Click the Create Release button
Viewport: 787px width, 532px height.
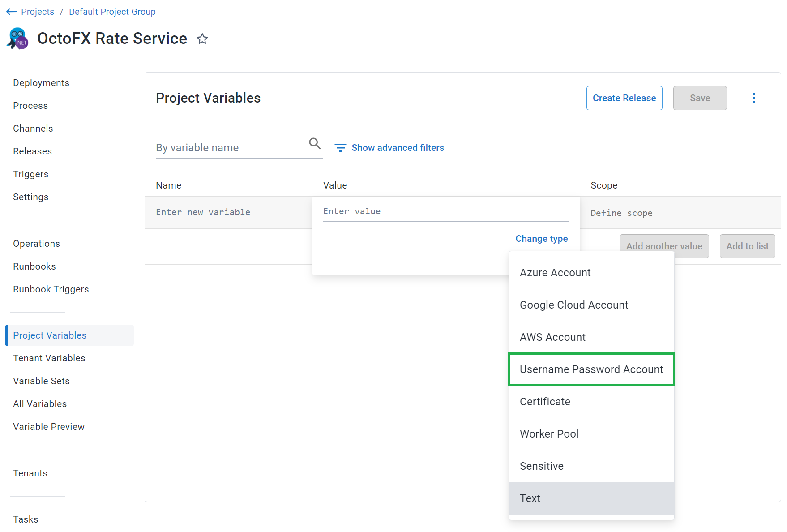[624, 98]
